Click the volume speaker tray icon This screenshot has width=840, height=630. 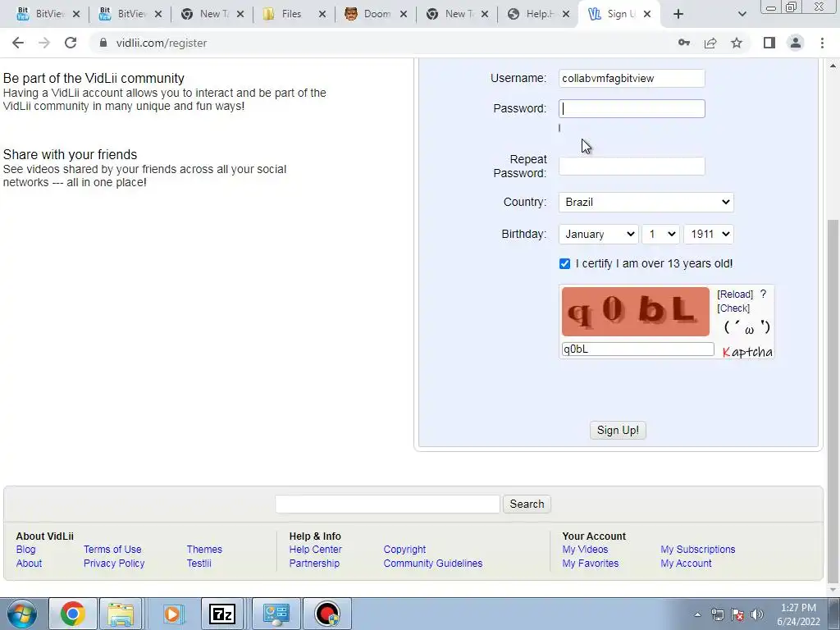click(x=757, y=614)
